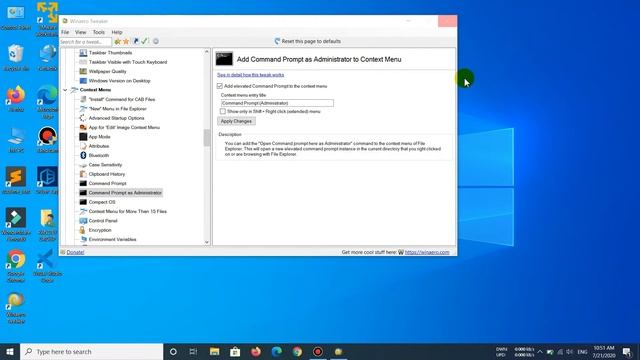Open Visual Studio Code desktop shortcut
Screen dimensions: 640x360
click(x=47, y=266)
